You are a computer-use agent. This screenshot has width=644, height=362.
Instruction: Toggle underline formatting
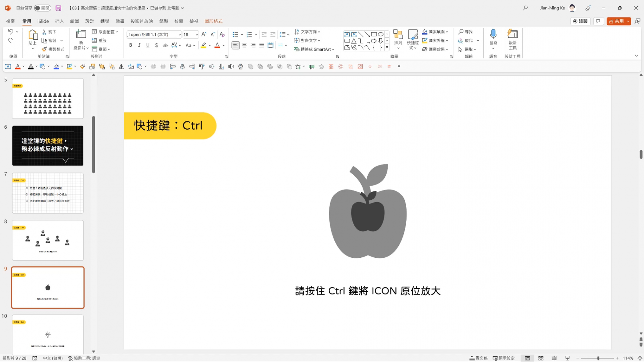[148, 45]
